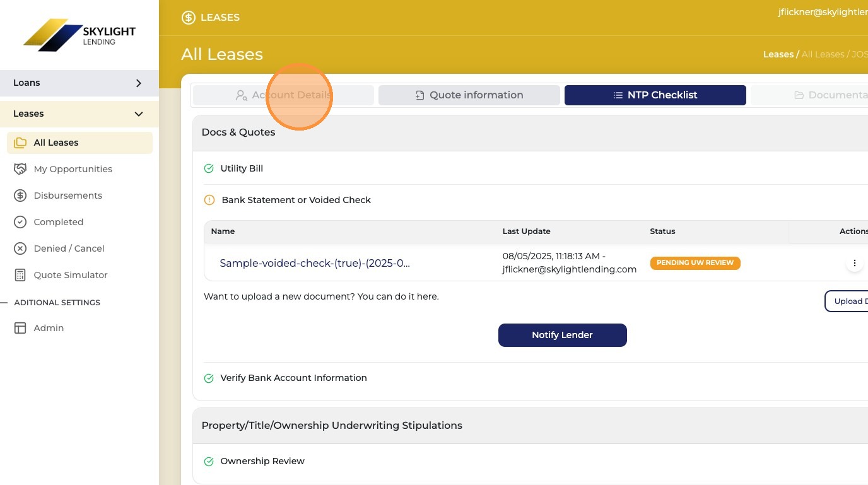The width and height of the screenshot is (868, 485).
Task: Click Admin layout icon
Action: (20, 328)
